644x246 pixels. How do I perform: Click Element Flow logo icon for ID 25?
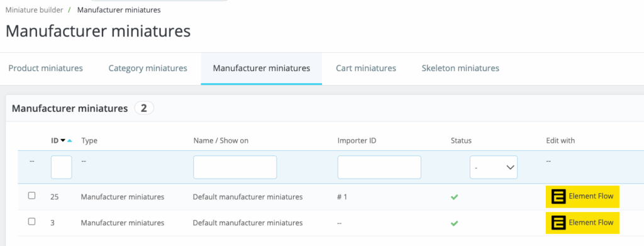pyautogui.click(x=558, y=197)
